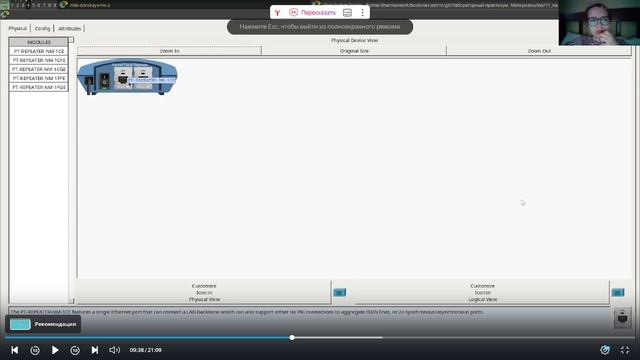Viewport: 640px width, 360px height.
Task: Click the Пересказать retell button
Action: pyautogui.click(x=313, y=13)
